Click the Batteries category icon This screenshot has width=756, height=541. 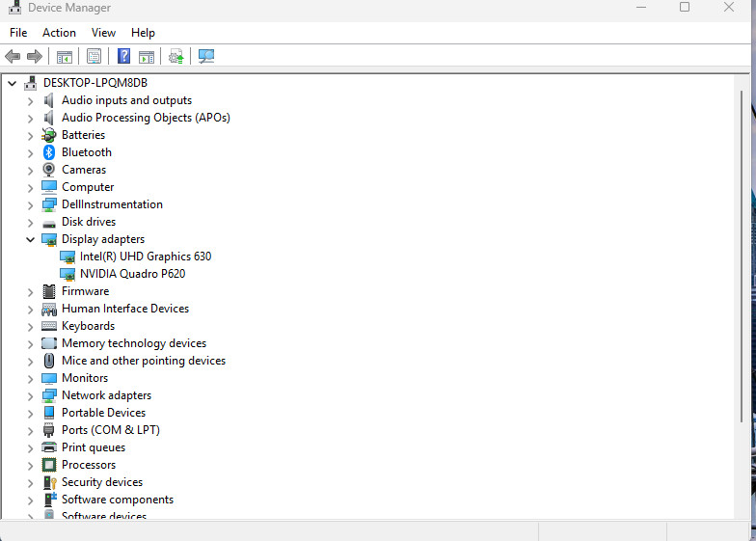pyautogui.click(x=48, y=135)
